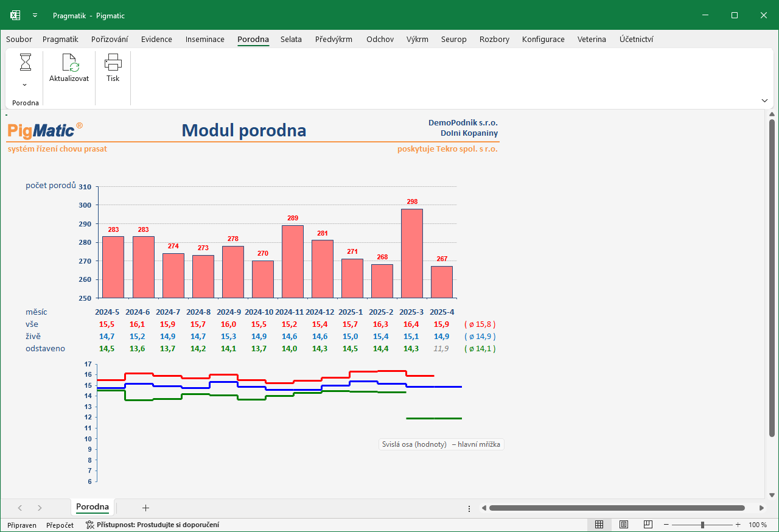Switch to Normal view icon
This screenshot has width=779, height=532.
pos(599,525)
